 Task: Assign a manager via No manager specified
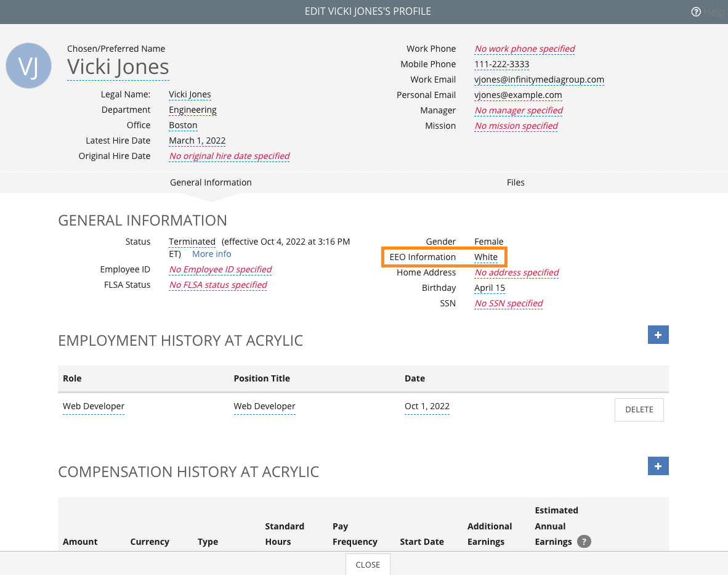point(519,110)
